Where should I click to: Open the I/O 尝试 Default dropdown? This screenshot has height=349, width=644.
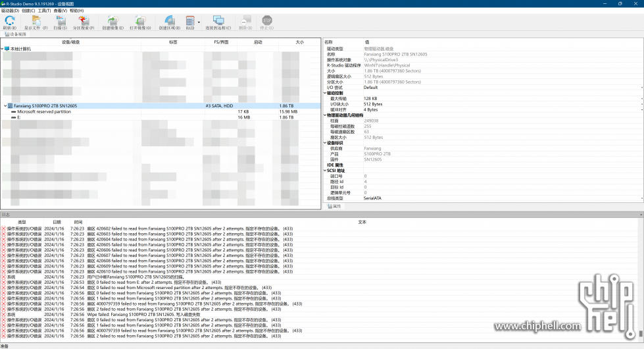click(x=641, y=88)
